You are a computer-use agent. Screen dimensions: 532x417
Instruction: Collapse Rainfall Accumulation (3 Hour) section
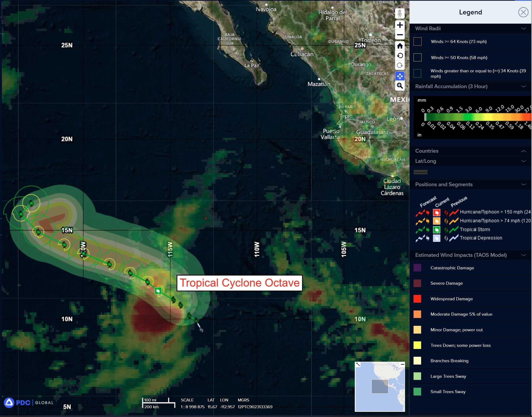pos(523,86)
